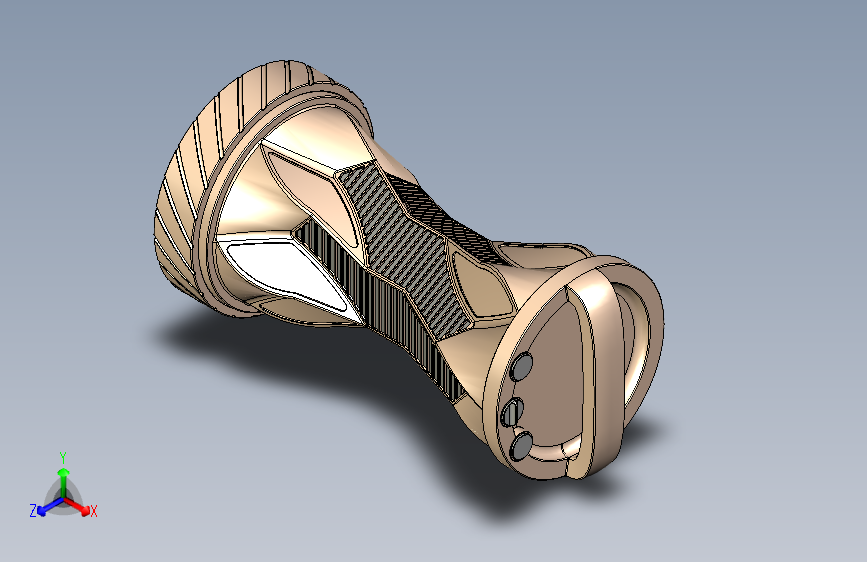The image size is (867, 562).
Task: Click the red X axis of the triad
Action: point(78,506)
